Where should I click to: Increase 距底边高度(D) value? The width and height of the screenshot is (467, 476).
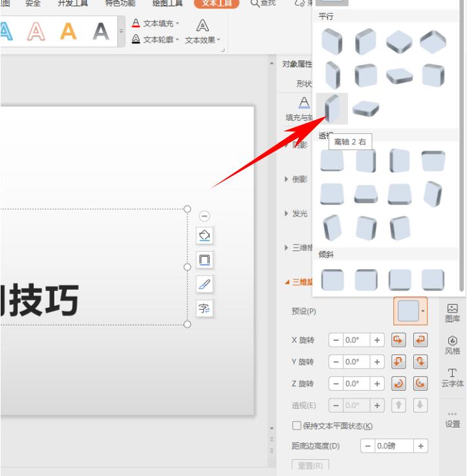point(421,446)
